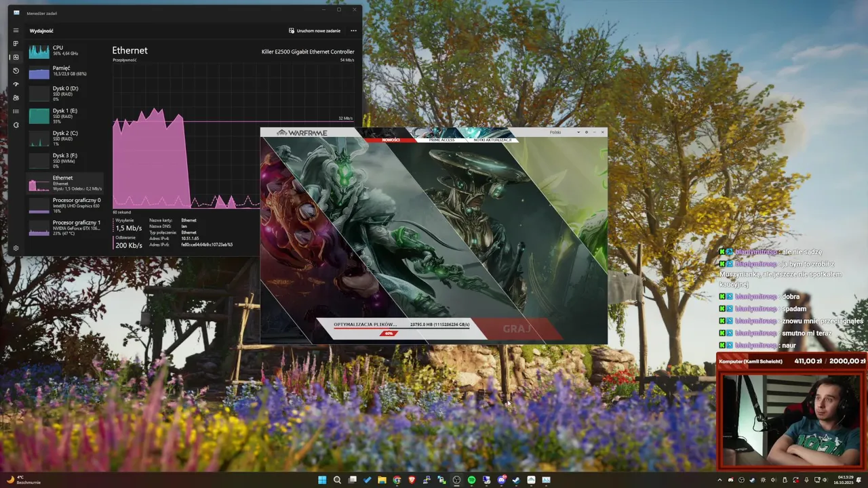Screen dimensions: 868x488
Task: Select Dysk 0 (D:) entry
Action: [65, 94]
